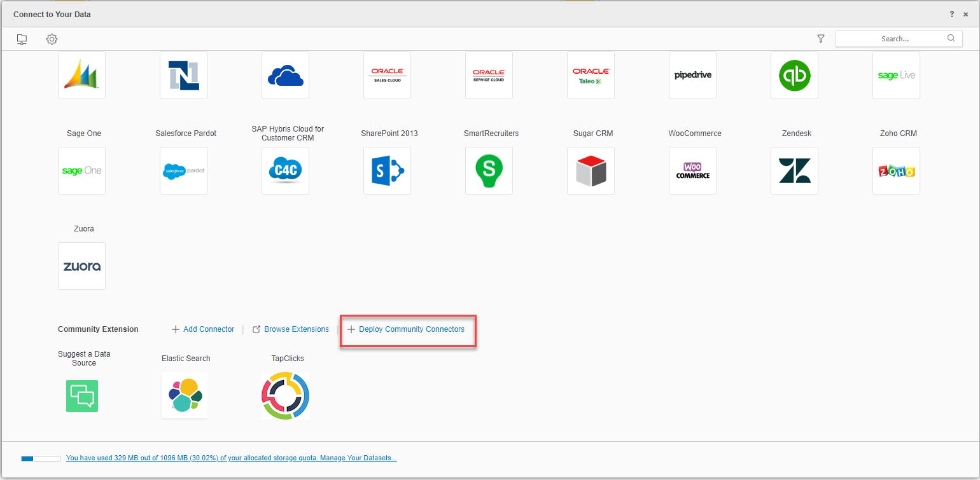Select the Zendesk connector icon
This screenshot has height=480, width=980.
click(794, 170)
